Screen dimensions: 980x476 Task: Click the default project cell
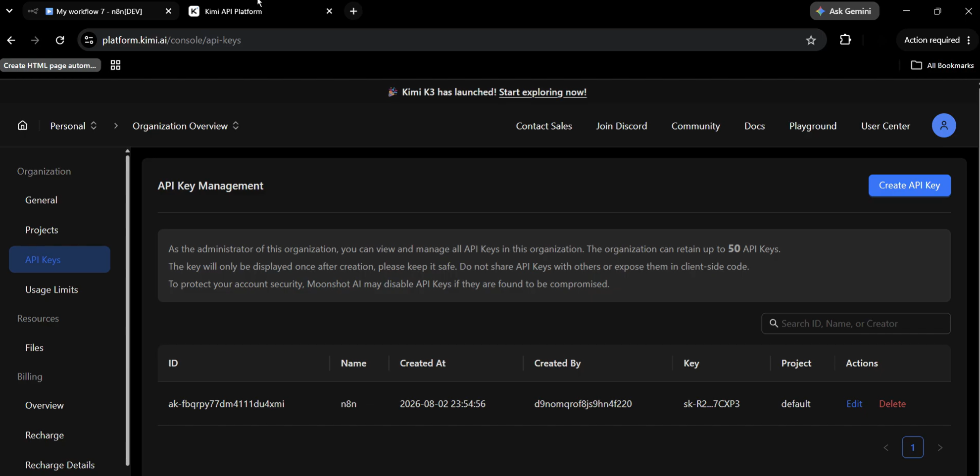click(x=796, y=404)
